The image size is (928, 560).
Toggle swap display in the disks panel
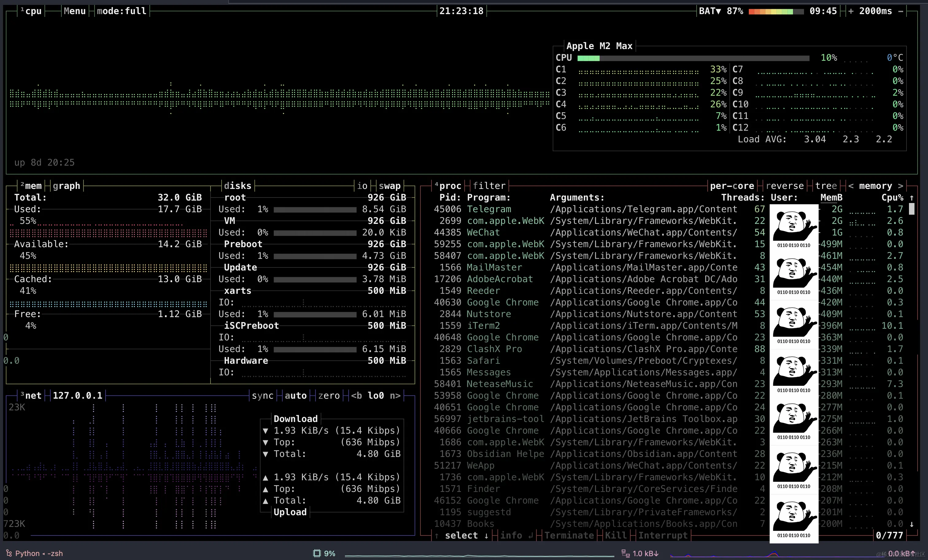(x=389, y=186)
